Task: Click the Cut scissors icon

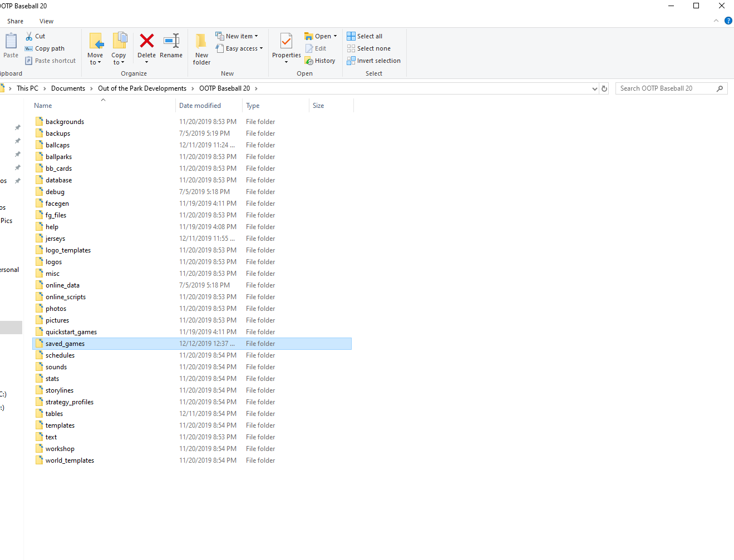Action: [29, 36]
